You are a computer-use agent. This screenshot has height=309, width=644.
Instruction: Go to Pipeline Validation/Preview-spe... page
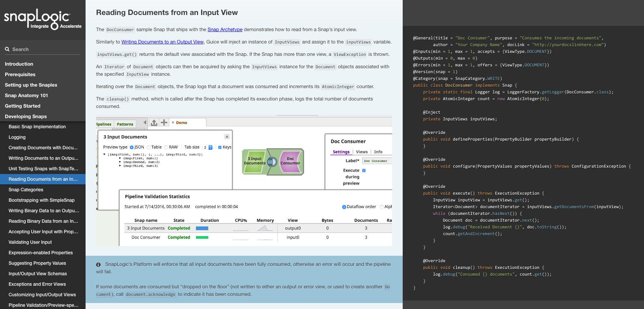(x=43, y=305)
